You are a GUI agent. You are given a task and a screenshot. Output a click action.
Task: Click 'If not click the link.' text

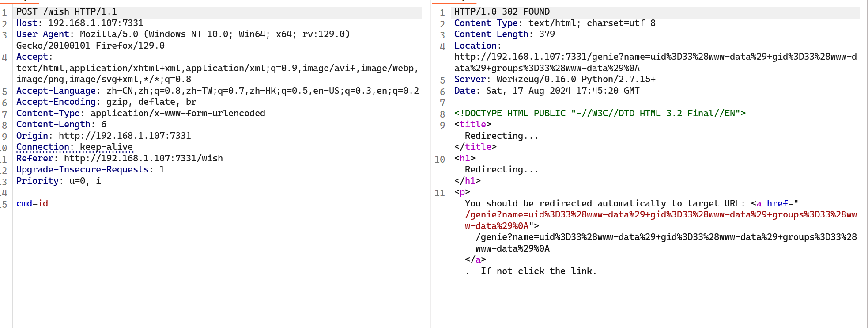pos(539,271)
